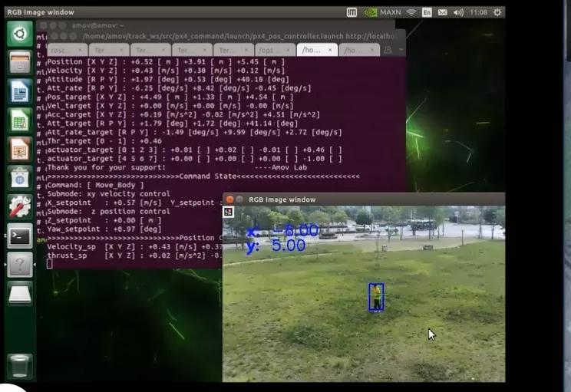The height and width of the screenshot is (392, 571).
Task: Open the Wi-Fi network indicator
Action: (x=411, y=12)
